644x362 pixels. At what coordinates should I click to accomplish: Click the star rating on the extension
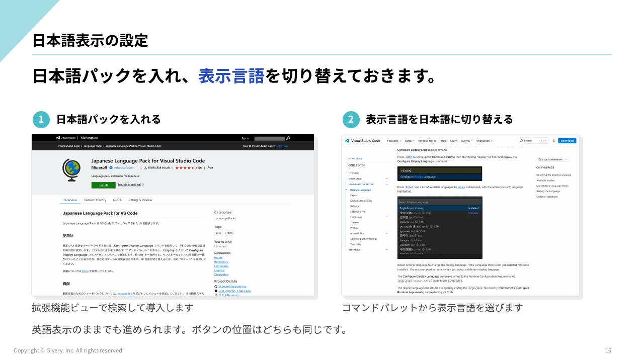click(x=185, y=167)
